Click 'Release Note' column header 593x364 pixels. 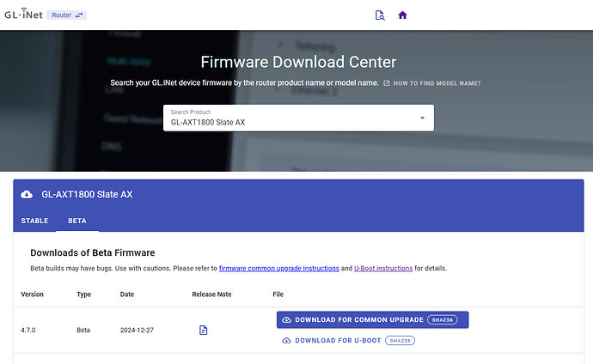211,294
